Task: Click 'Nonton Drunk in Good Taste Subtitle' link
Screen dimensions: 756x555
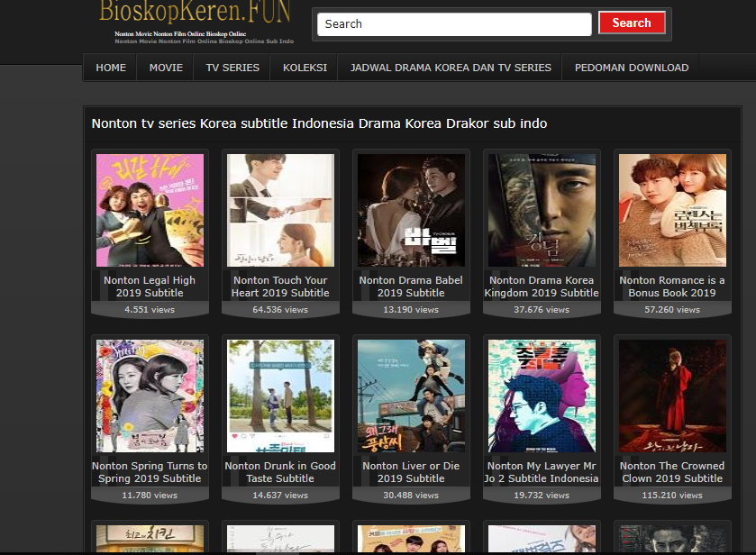Action: [280, 472]
